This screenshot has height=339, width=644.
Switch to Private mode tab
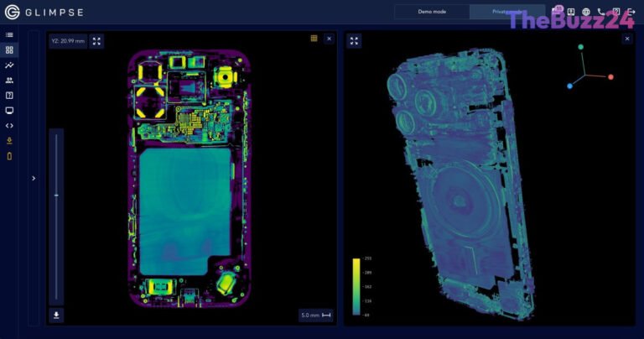tap(507, 12)
